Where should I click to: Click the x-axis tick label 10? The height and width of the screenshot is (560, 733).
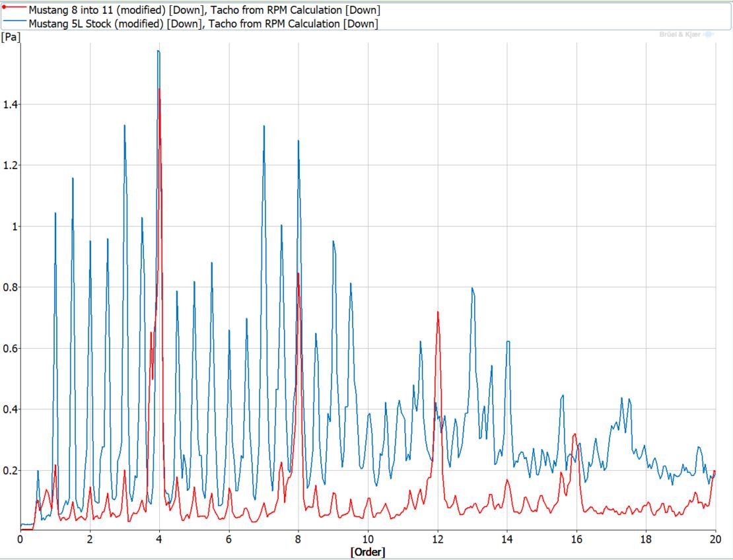pyautogui.click(x=368, y=539)
